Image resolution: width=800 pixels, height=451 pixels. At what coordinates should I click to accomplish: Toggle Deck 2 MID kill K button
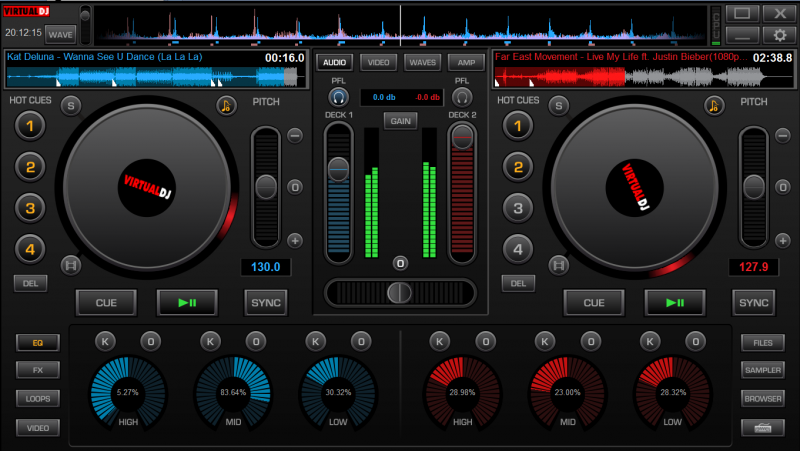click(x=545, y=341)
